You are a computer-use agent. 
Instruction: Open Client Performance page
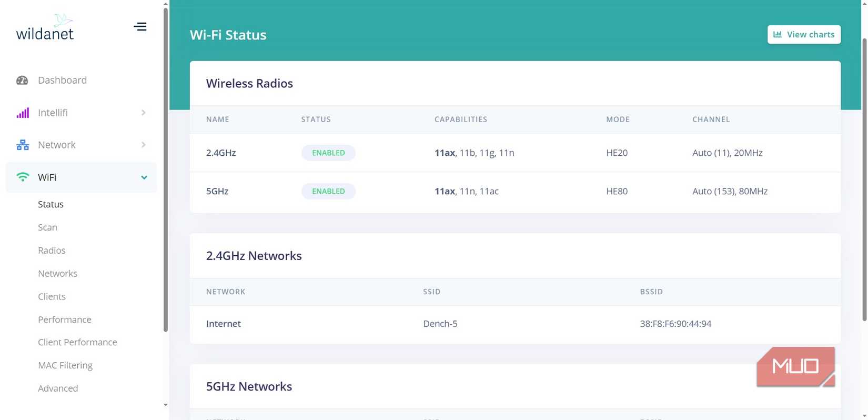(x=77, y=342)
